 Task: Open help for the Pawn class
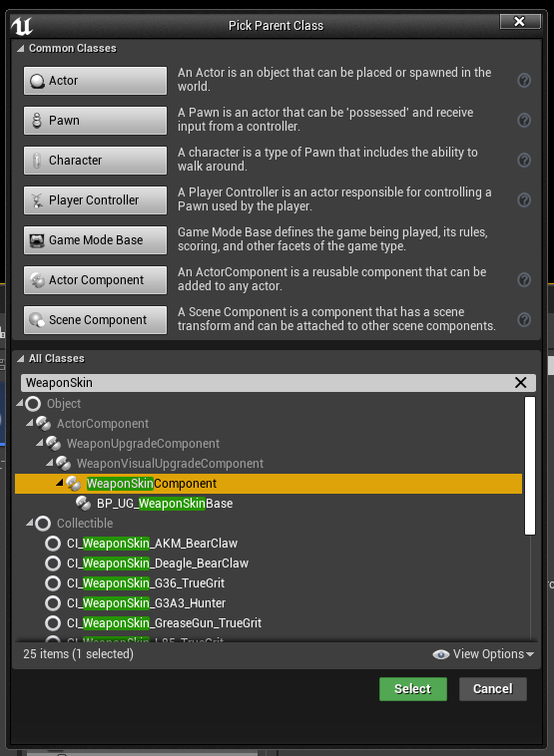524,120
